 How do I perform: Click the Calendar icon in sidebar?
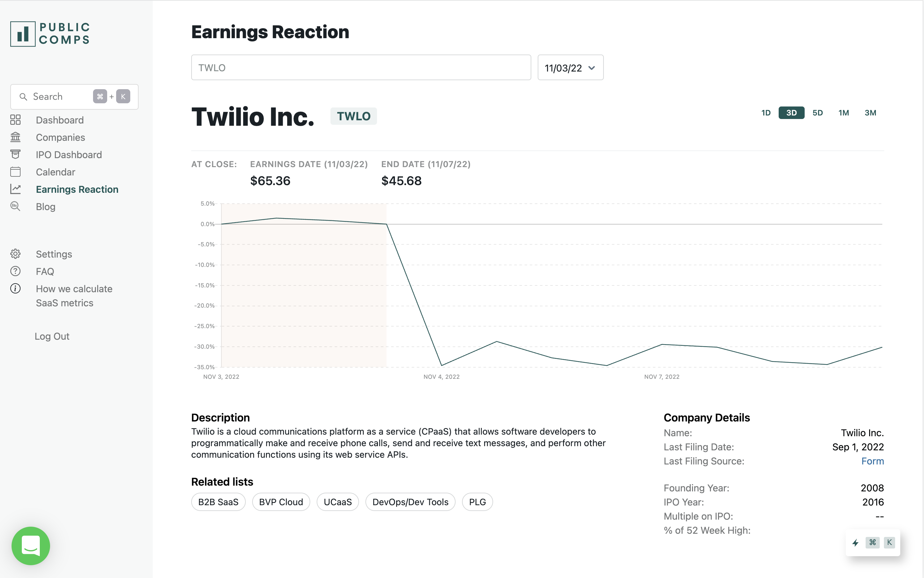point(15,172)
